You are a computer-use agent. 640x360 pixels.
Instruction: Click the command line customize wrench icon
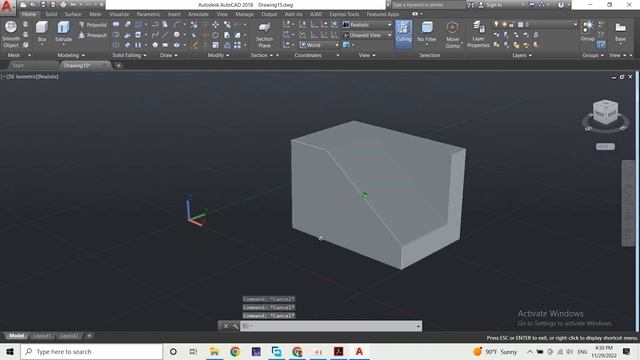(x=235, y=326)
